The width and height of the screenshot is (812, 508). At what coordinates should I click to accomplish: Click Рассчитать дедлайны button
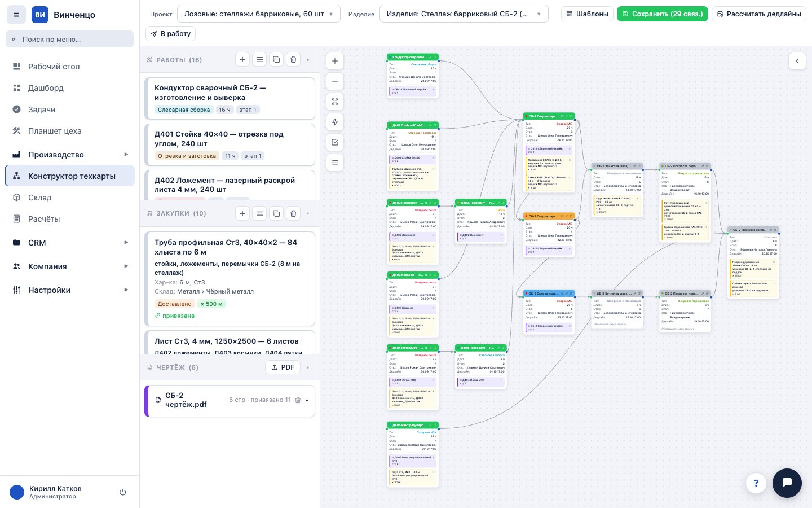[x=759, y=14]
